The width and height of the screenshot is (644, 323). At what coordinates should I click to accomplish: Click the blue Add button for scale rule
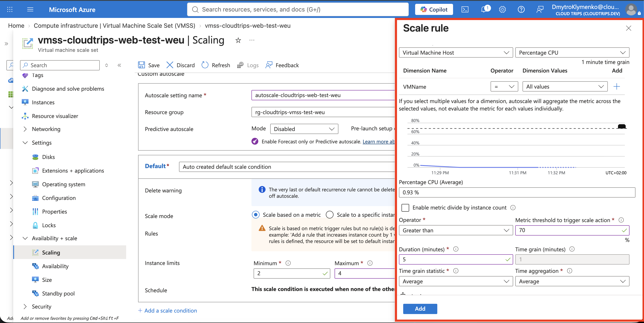(420, 309)
